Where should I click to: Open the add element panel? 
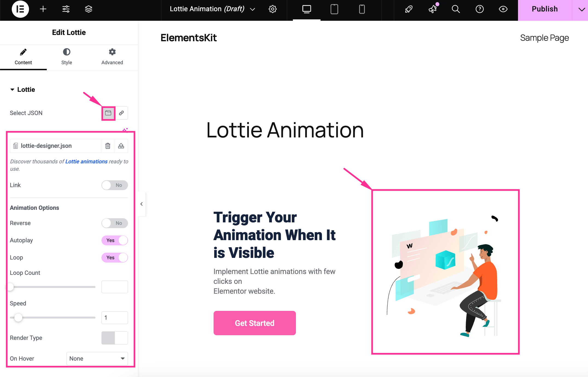click(x=43, y=9)
